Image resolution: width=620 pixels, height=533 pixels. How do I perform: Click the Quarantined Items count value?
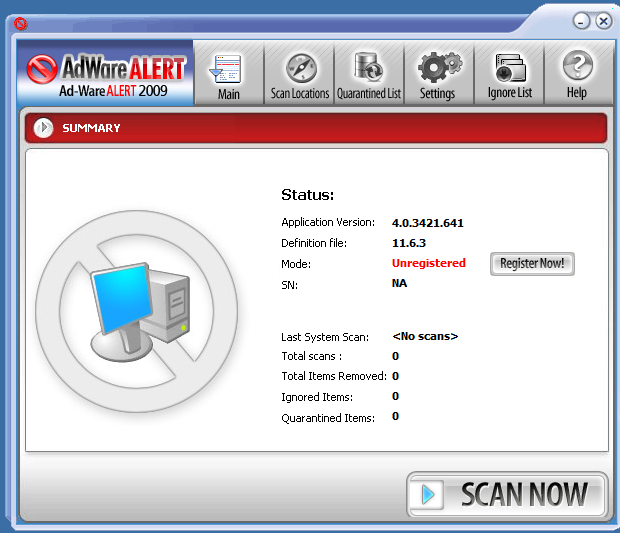[x=395, y=416]
